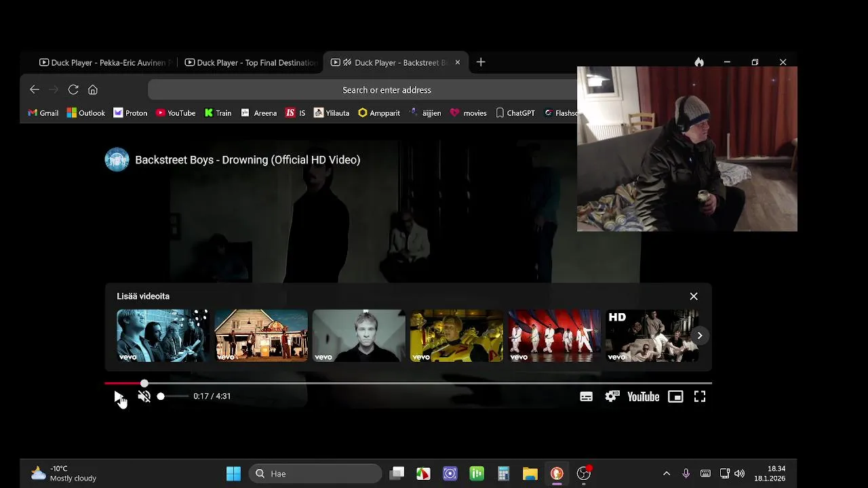The image size is (868, 488).
Task: Toggle subtitles on the video
Action: click(586, 396)
